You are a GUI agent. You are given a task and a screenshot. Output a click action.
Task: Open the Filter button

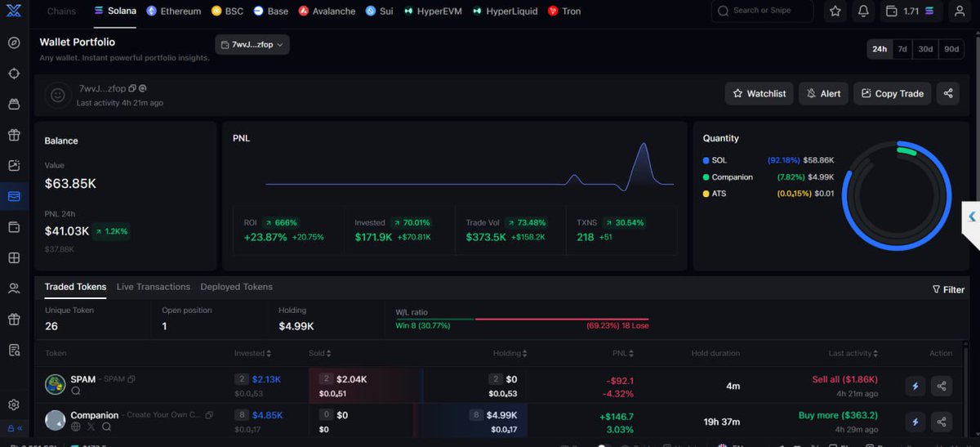[948, 289]
